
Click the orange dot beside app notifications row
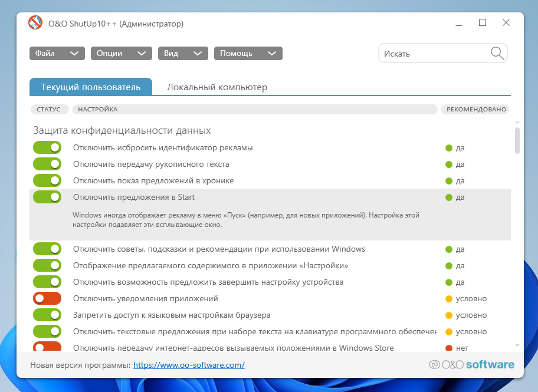pyautogui.click(x=449, y=299)
